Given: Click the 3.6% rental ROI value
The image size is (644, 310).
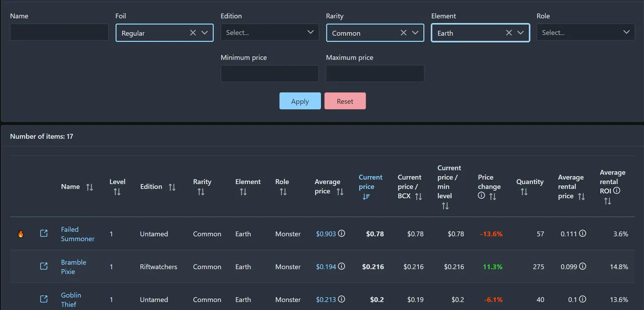Looking at the screenshot, I should (621, 234).
